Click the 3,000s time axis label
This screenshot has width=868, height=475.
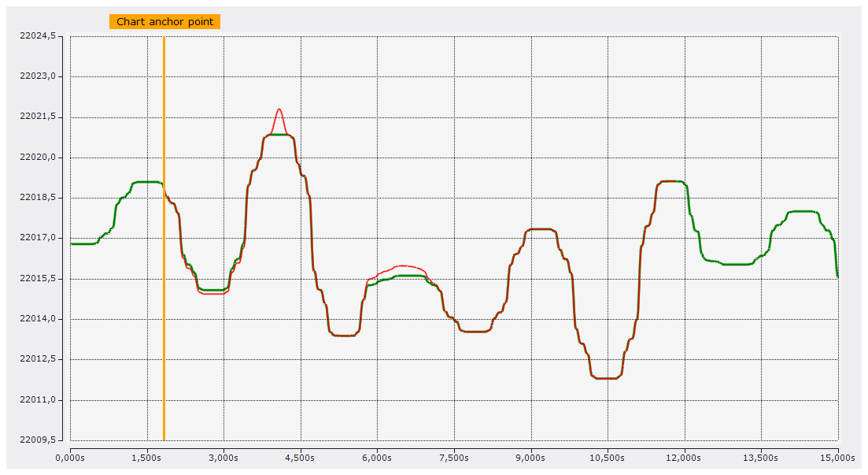pyautogui.click(x=223, y=458)
